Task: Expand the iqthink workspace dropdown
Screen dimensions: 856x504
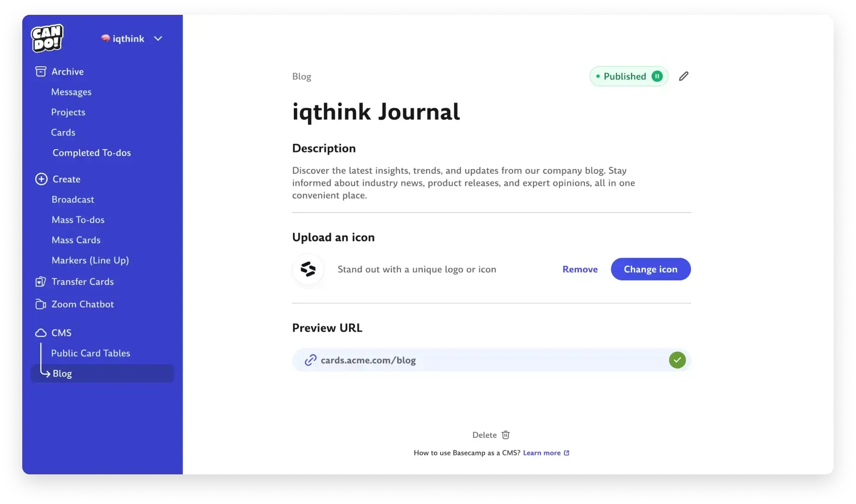Action: point(158,39)
